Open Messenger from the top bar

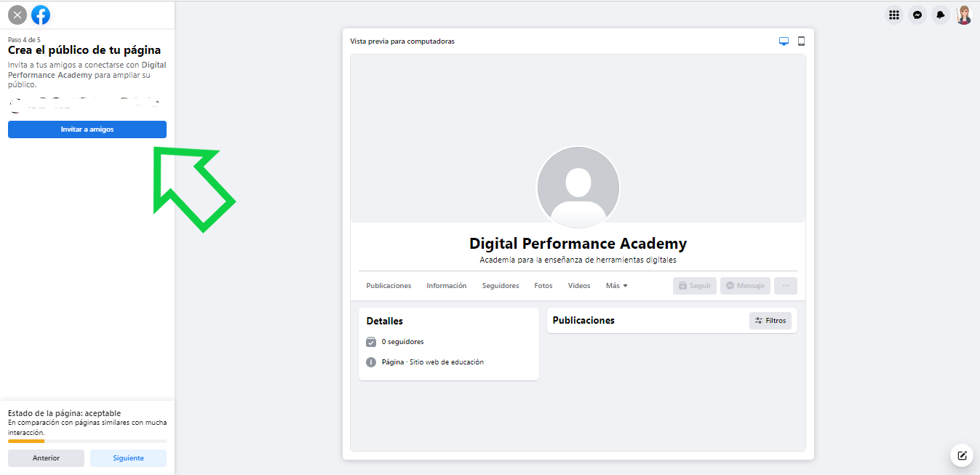tap(917, 15)
